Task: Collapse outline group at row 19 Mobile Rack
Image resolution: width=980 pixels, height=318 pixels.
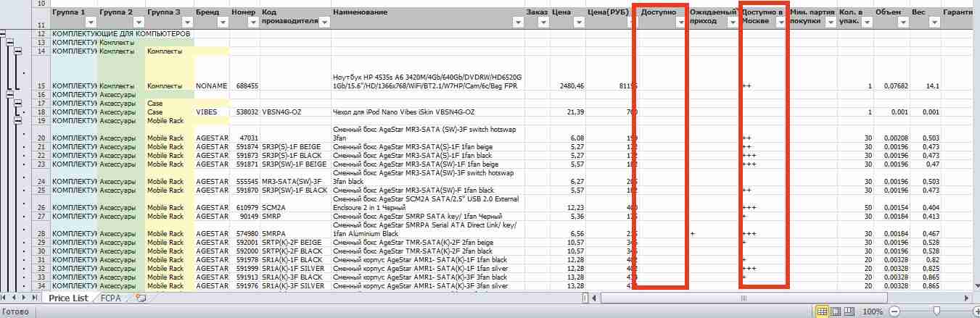Action: [x=17, y=121]
